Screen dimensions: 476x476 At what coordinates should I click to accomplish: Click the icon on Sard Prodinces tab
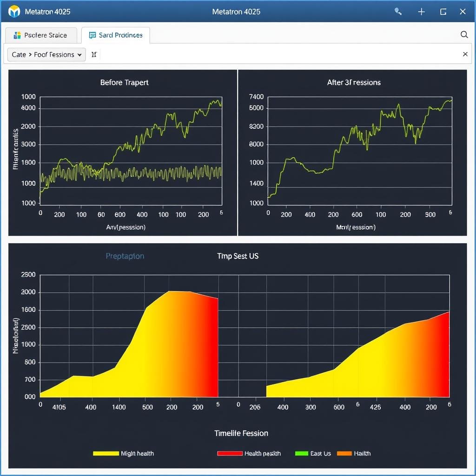(92, 35)
